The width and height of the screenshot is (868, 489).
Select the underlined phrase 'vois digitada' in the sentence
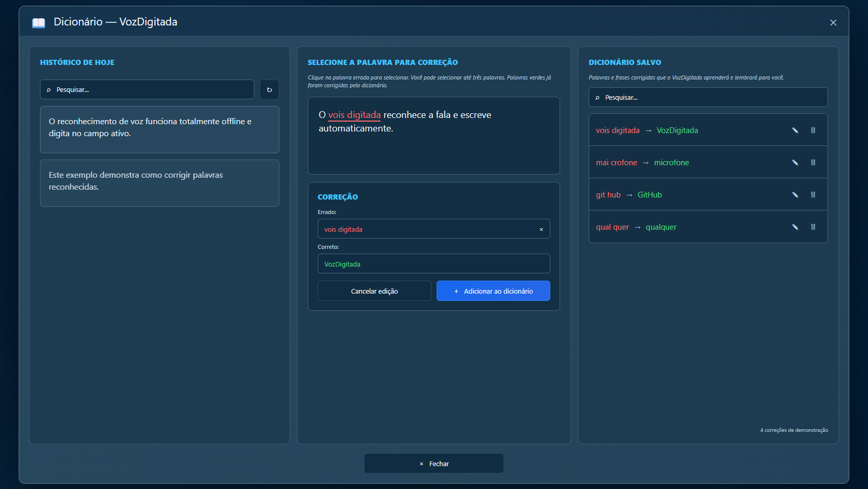pyautogui.click(x=355, y=115)
